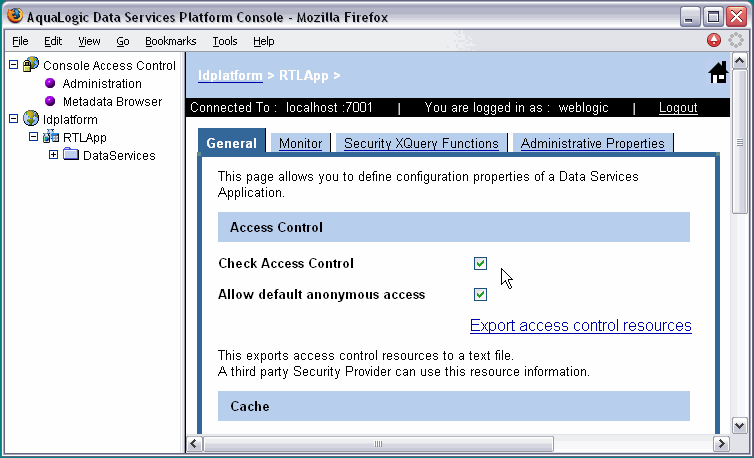Viewport: 754px width, 458px height.
Task: Click the home icon in the header
Action: (x=718, y=73)
